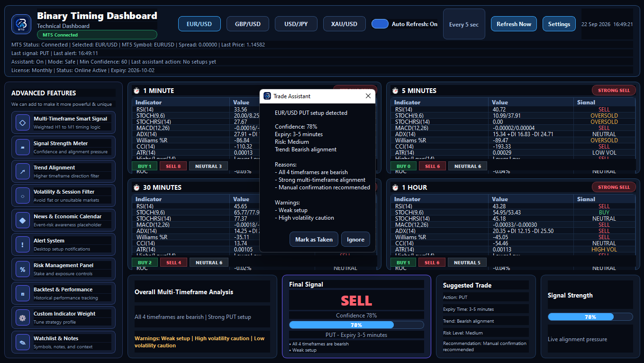Click the Watchlist & Notes pencil icon
Viewport: 644px width, 363px height.
[x=22, y=342]
